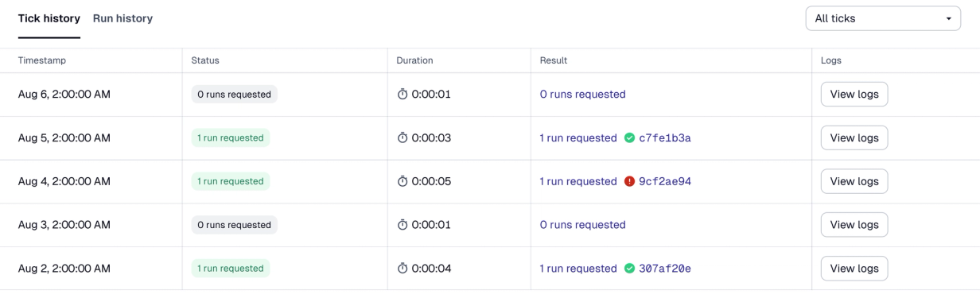The height and width of the screenshot is (302, 980).
Task: Click the stopwatch icon next to 0:00:04
Action: [402, 269]
